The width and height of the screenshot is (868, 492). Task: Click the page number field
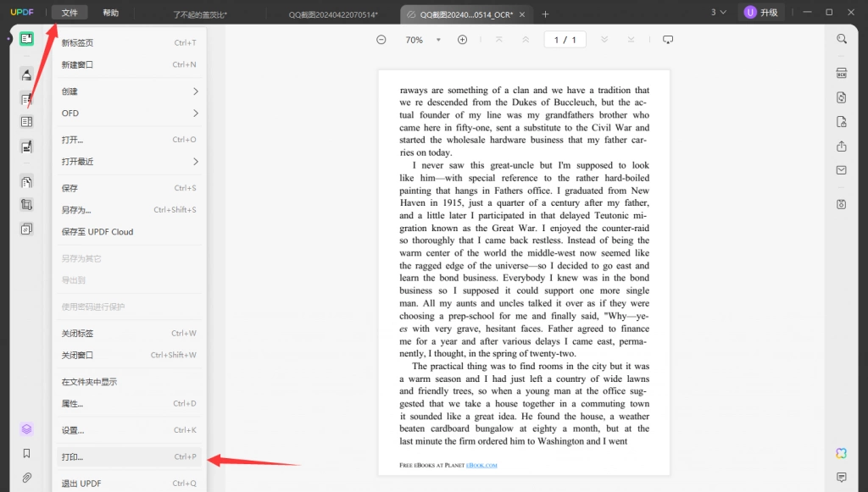565,40
